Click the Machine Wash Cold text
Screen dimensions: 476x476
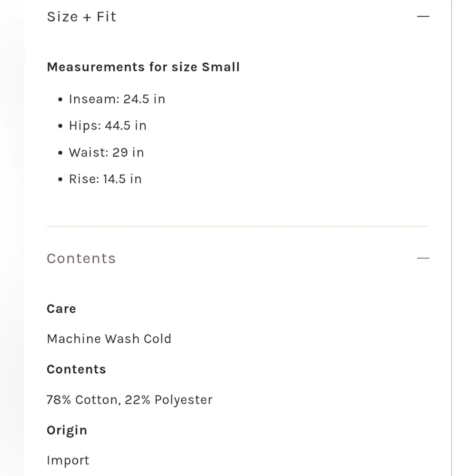pyautogui.click(x=109, y=339)
